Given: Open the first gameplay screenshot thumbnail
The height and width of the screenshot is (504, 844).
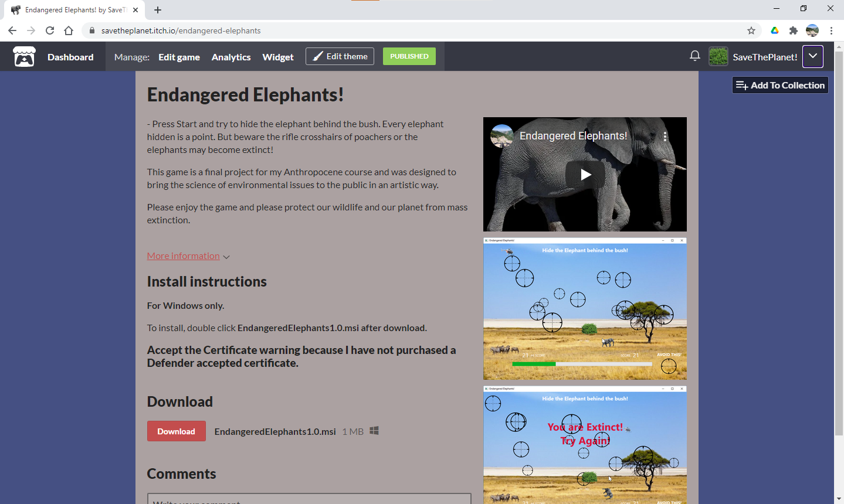Looking at the screenshot, I should pyautogui.click(x=585, y=309).
